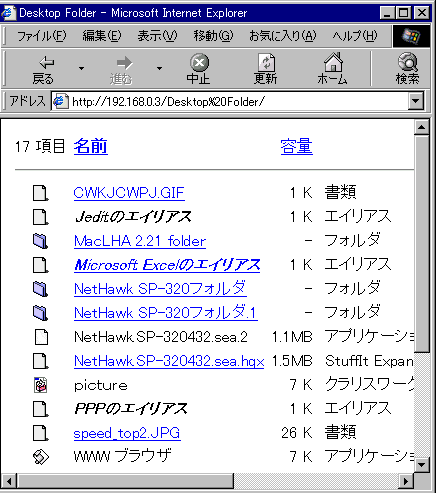
Task: Click the 1.1MB size value
Action: point(292,337)
